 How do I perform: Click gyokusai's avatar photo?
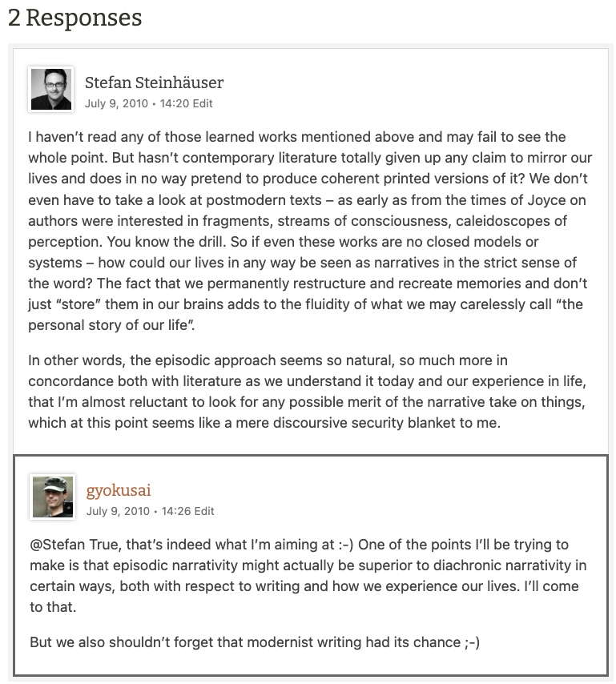tap(53, 496)
